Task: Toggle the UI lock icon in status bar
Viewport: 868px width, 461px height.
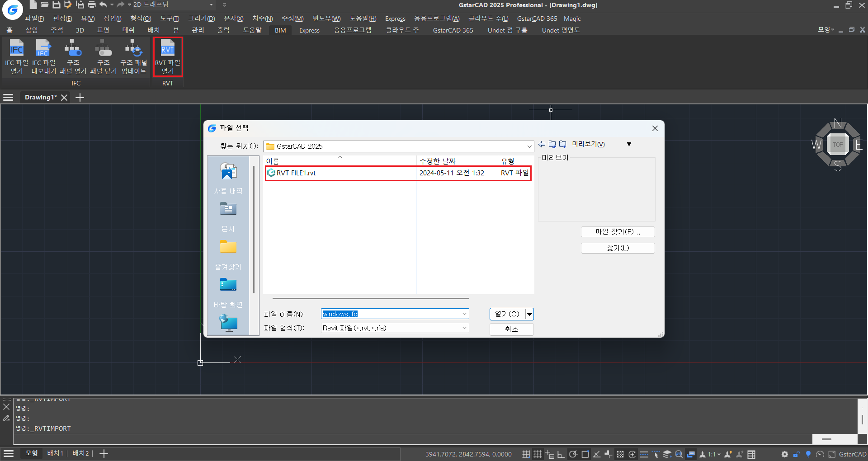Action: click(796, 454)
